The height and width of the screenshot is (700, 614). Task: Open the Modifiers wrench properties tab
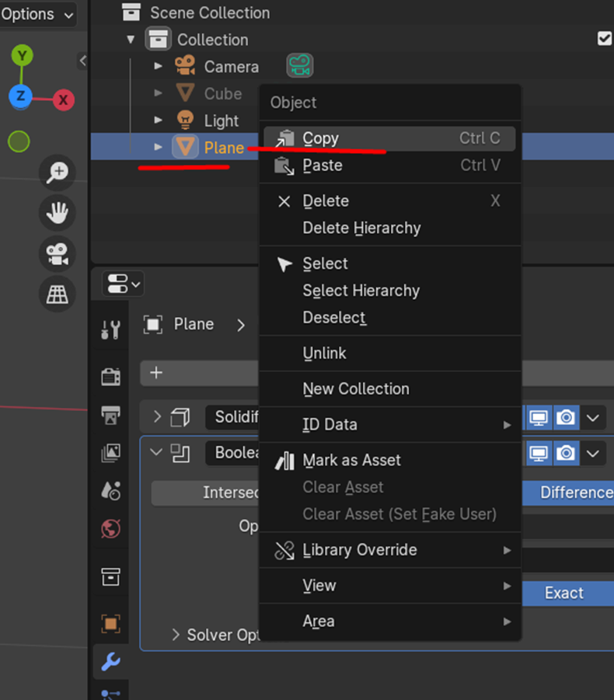[110, 662]
